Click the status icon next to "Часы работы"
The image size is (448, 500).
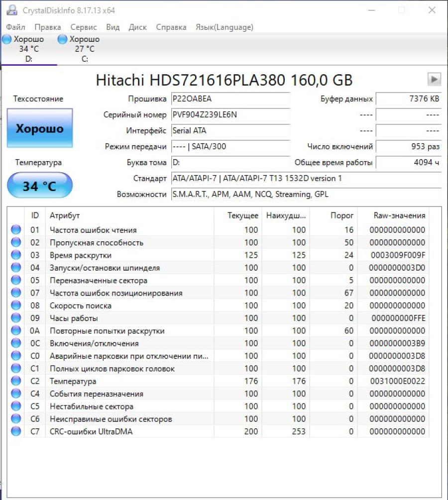tap(15, 318)
